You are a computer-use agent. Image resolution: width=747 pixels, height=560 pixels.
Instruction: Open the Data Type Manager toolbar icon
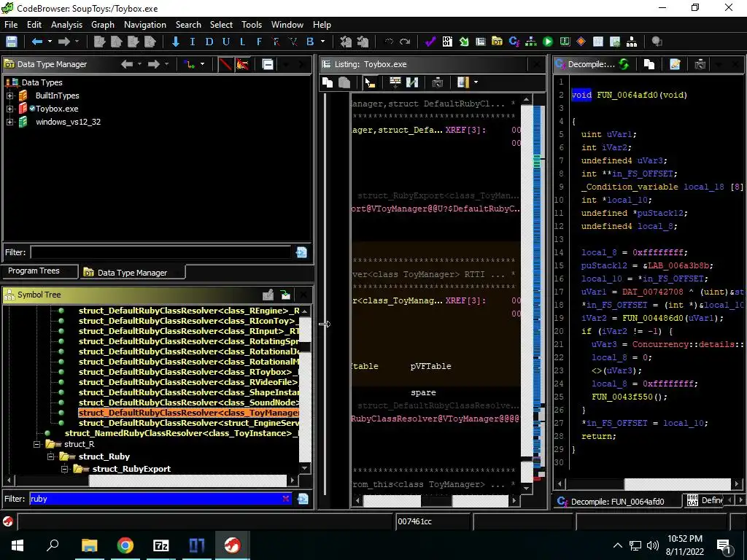point(497,42)
